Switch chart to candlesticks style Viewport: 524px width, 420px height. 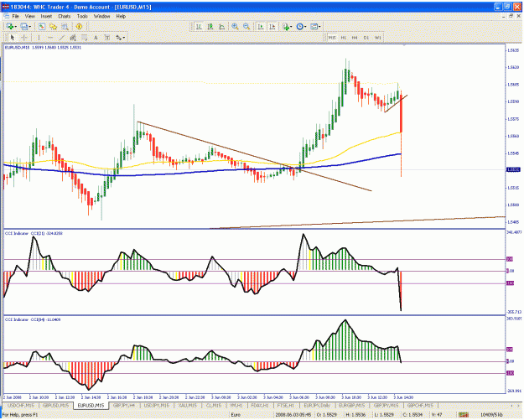[x=210, y=26]
